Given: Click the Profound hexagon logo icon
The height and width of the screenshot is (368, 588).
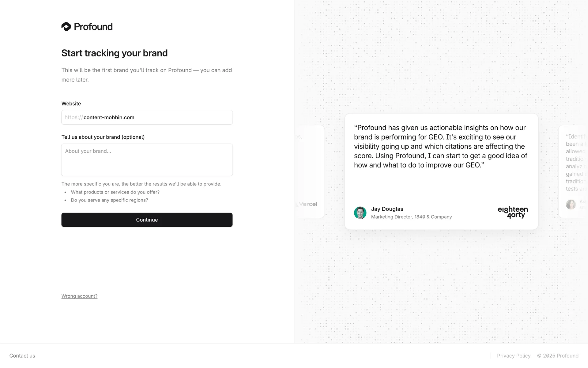Looking at the screenshot, I should coord(66,27).
